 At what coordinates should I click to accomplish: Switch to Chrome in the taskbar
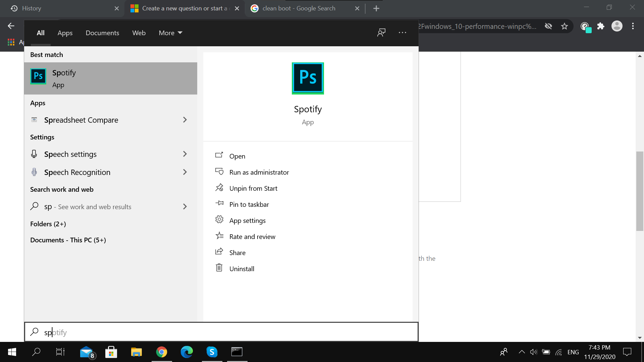[x=162, y=352]
